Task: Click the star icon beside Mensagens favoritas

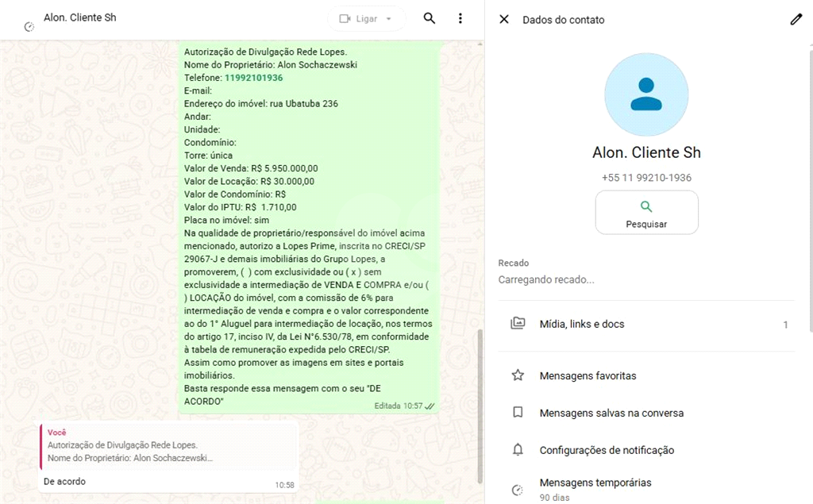Action: click(x=518, y=375)
